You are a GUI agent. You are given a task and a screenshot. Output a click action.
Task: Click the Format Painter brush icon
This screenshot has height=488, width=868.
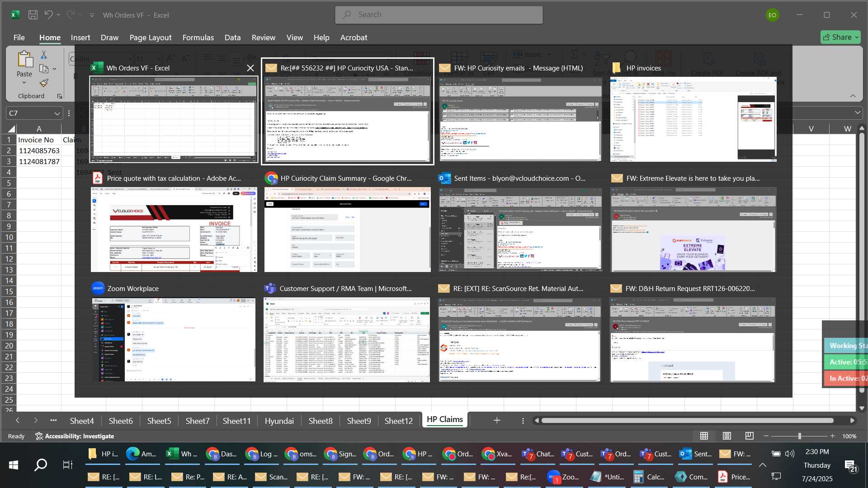[44, 83]
